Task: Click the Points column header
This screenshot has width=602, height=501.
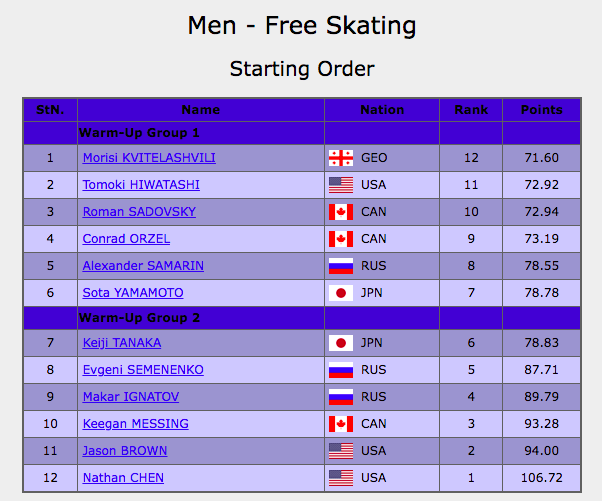Action: pos(541,110)
